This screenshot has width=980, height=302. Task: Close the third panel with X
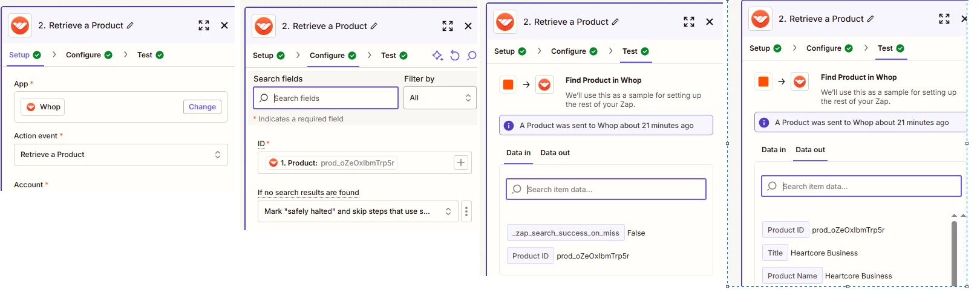tap(710, 22)
